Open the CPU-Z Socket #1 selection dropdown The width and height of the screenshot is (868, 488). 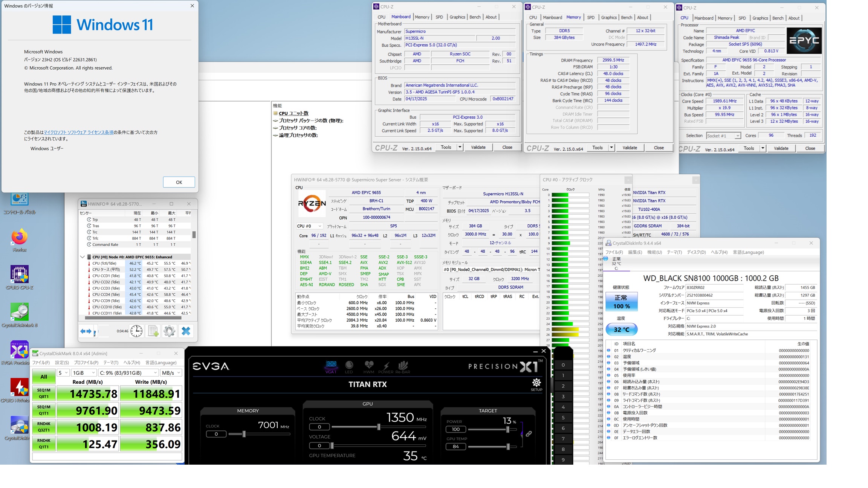coord(723,136)
